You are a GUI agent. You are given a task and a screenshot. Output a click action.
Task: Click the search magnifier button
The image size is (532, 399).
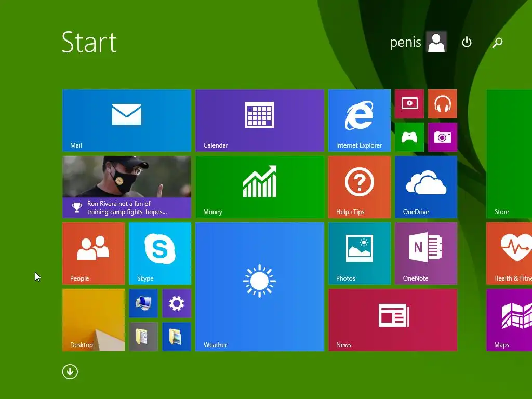(497, 43)
